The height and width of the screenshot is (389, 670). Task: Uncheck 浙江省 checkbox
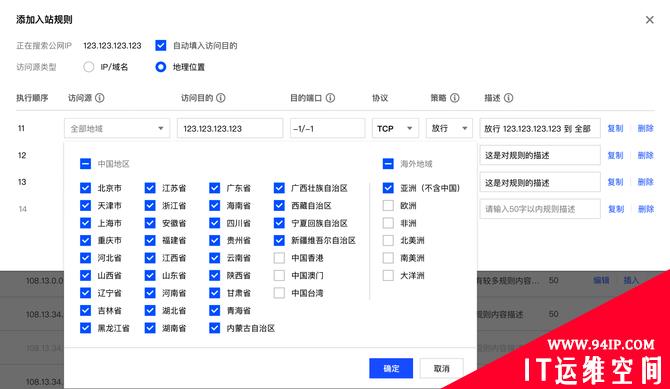[x=150, y=206]
